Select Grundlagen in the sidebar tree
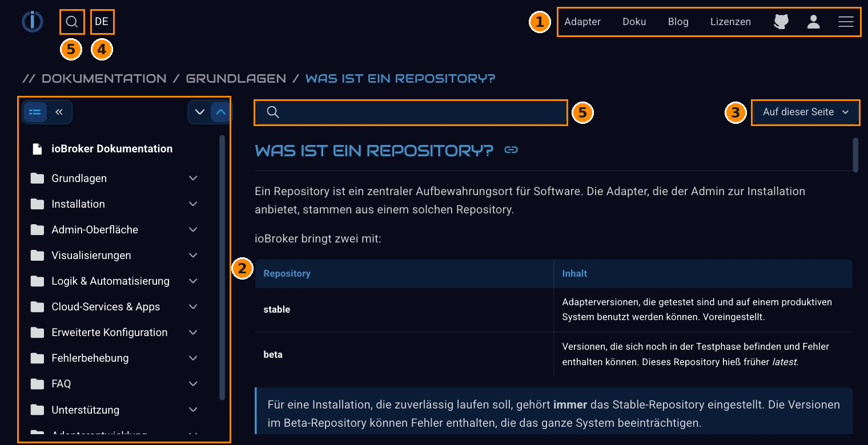This screenshot has height=445, width=868. point(79,179)
